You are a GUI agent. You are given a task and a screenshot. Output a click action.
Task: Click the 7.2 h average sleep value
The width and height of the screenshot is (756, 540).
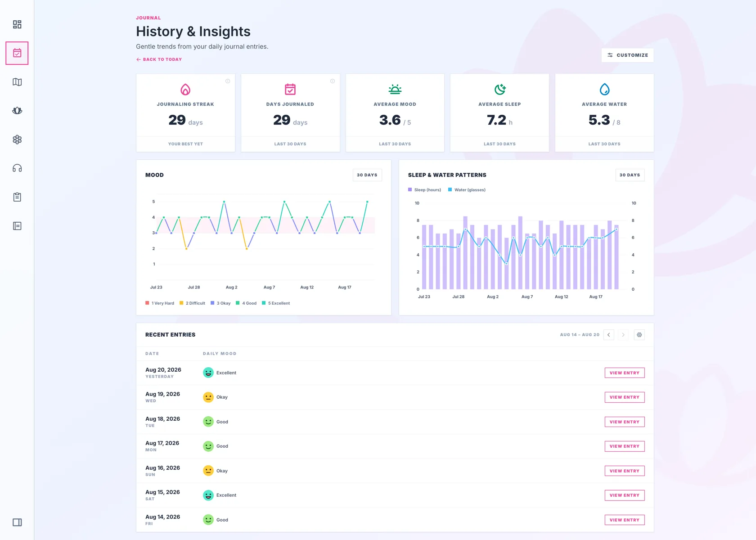(499, 120)
